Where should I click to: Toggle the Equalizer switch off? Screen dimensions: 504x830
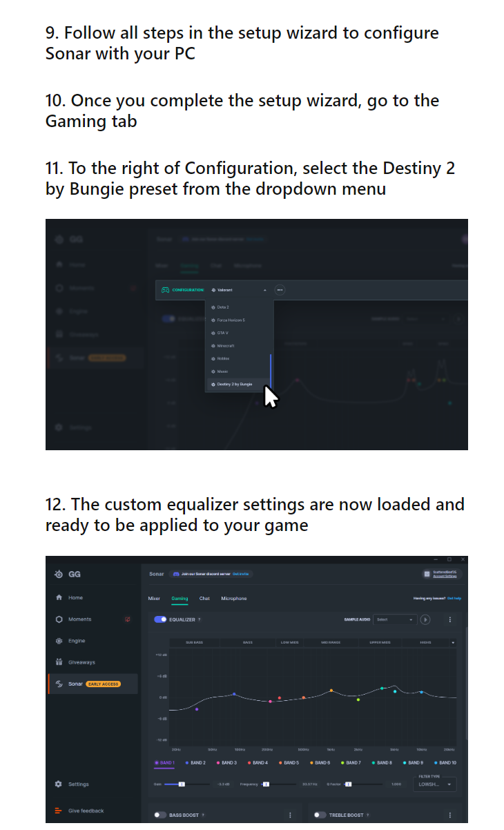click(x=160, y=619)
